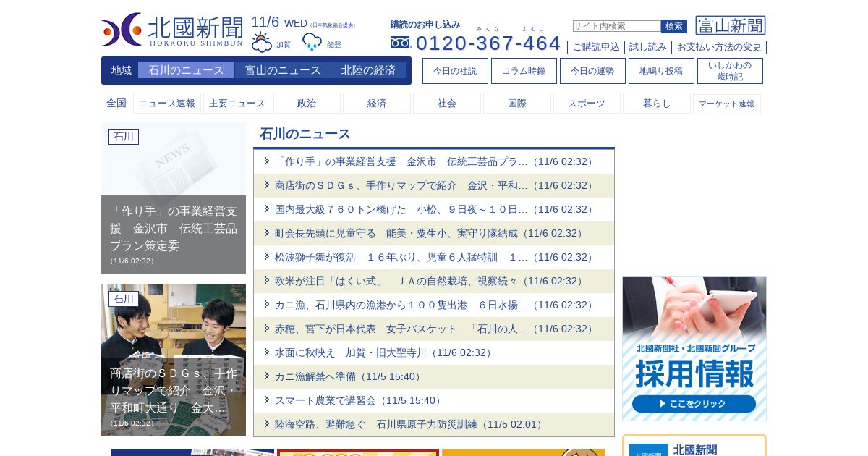Go to マーケット速報 menu item
The image size is (868, 456).
pos(727,104)
